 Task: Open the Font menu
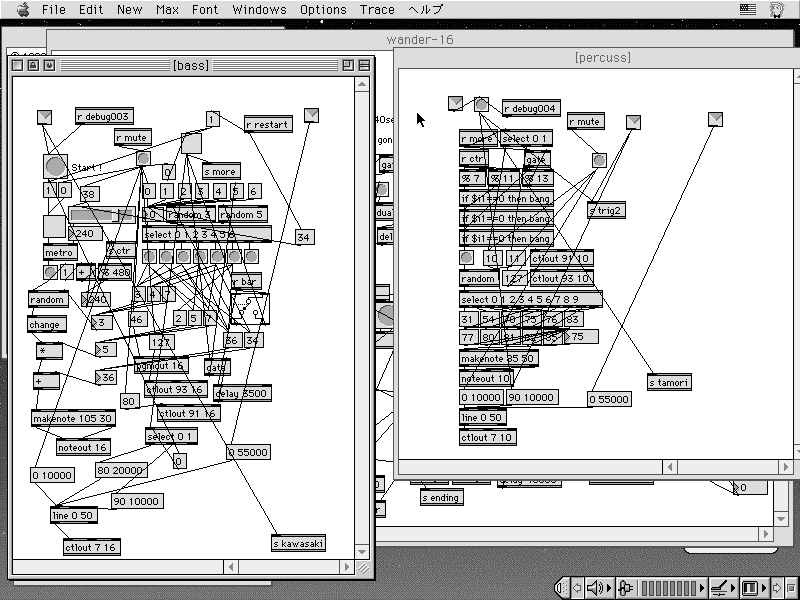tap(205, 9)
